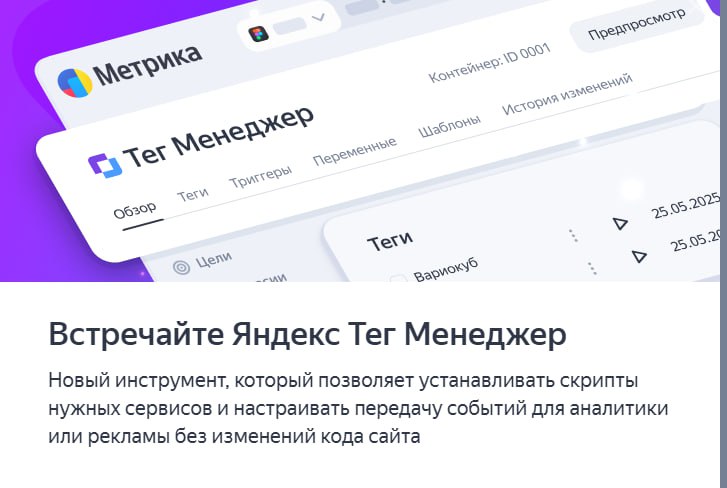Click the Контейнер: ID 0001 label
This screenshot has width=727, height=488.
(x=489, y=63)
